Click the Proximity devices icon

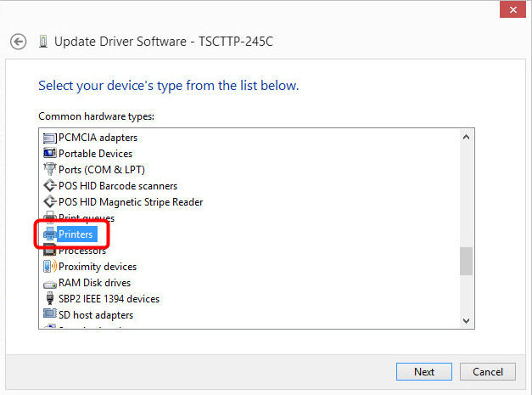click(49, 267)
